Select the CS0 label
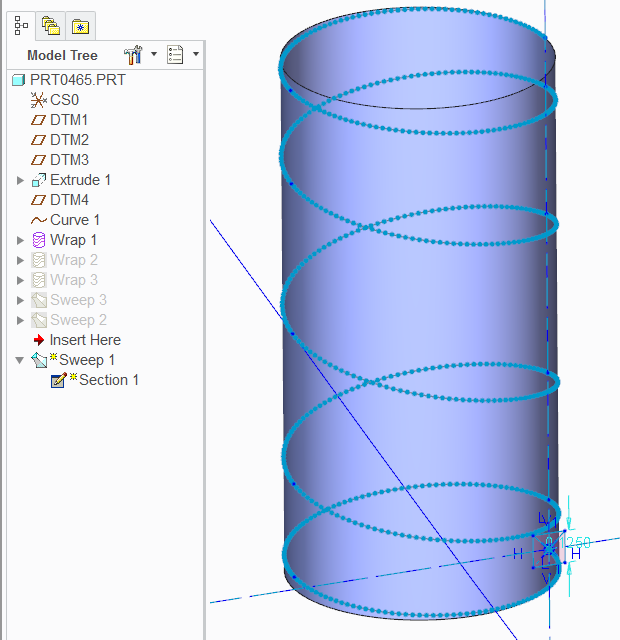620x640 pixels. tap(64, 100)
